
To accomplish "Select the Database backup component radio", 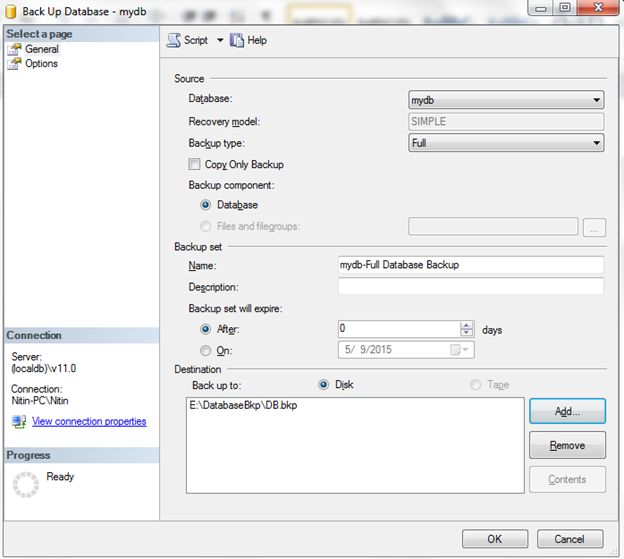I will 205,205.
